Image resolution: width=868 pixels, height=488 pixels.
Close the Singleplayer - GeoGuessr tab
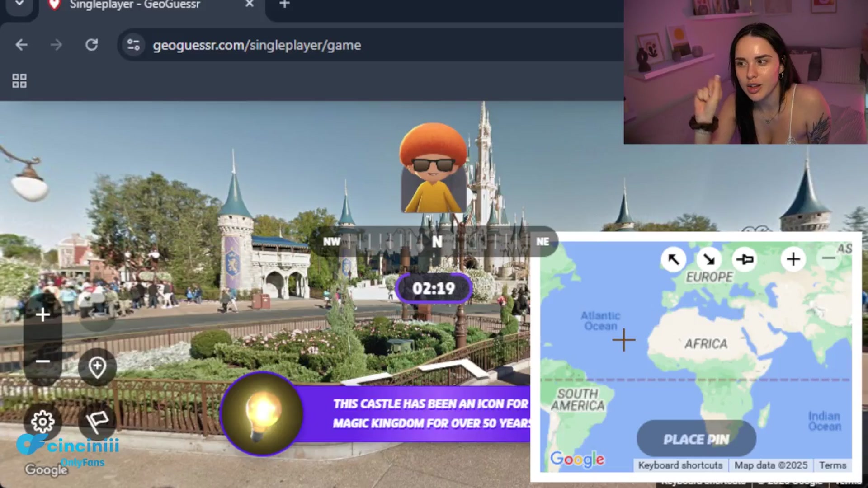point(249,4)
